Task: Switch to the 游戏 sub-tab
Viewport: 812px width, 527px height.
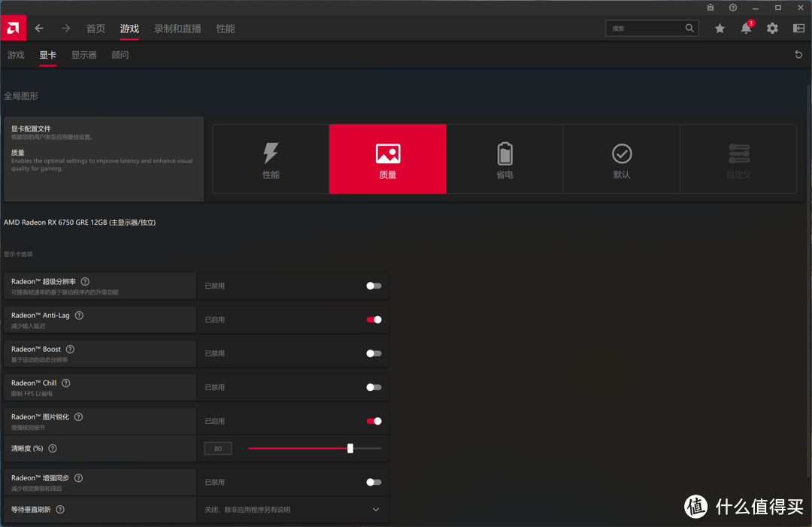Action: 16,55
